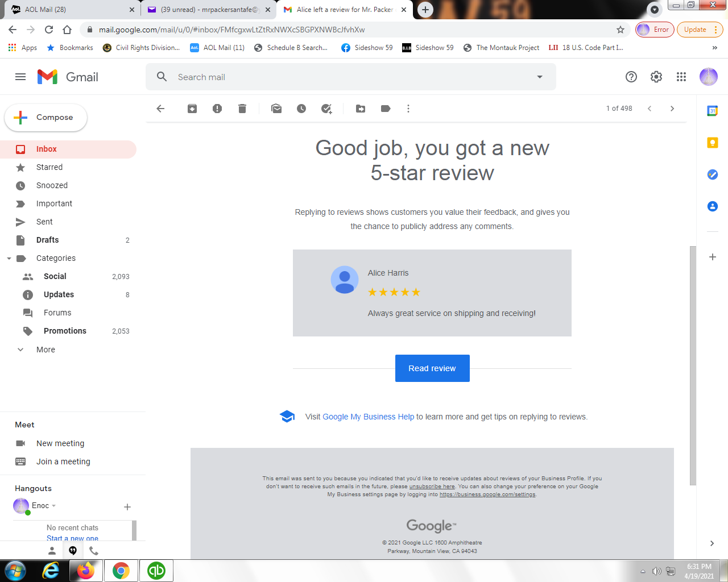Open the Promotions category
The width and height of the screenshot is (728, 582).
pyautogui.click(x=65, y=331)
